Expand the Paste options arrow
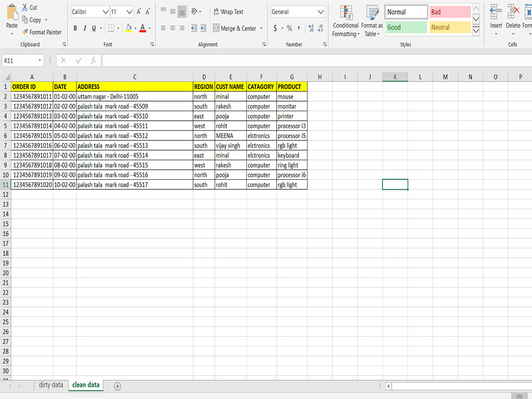Screen dimensions: 532x399 pyautogui.click(x=12, y=34)
